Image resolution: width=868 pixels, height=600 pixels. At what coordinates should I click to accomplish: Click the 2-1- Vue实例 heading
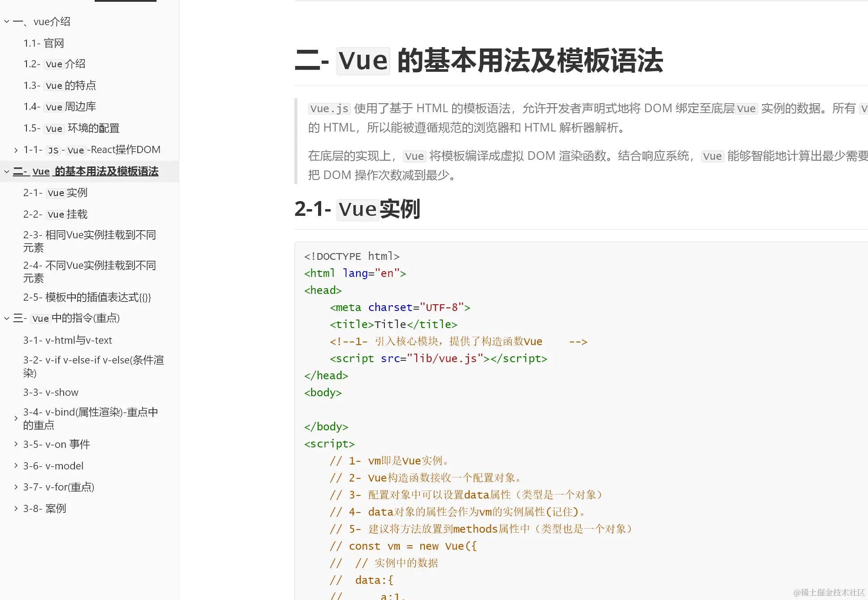[x=357, y=209]
